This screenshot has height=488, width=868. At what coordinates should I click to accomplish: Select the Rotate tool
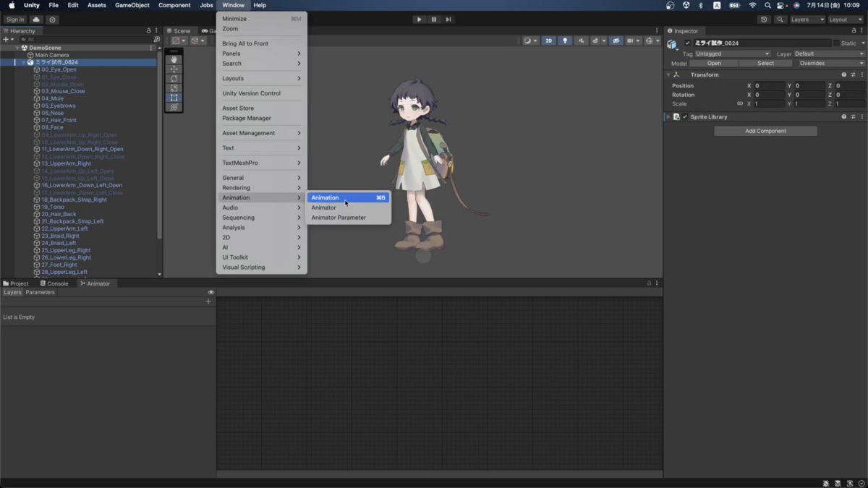click(x=174, y=79)
